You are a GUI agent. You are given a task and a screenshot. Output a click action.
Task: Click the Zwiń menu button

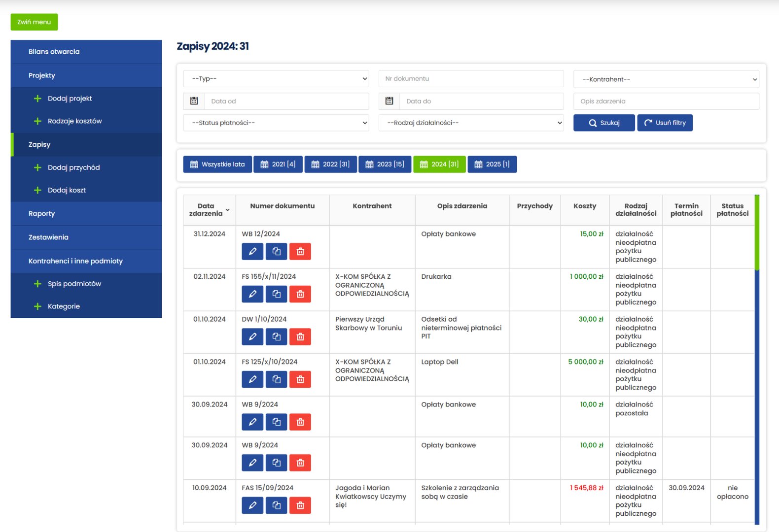point(34,22)
